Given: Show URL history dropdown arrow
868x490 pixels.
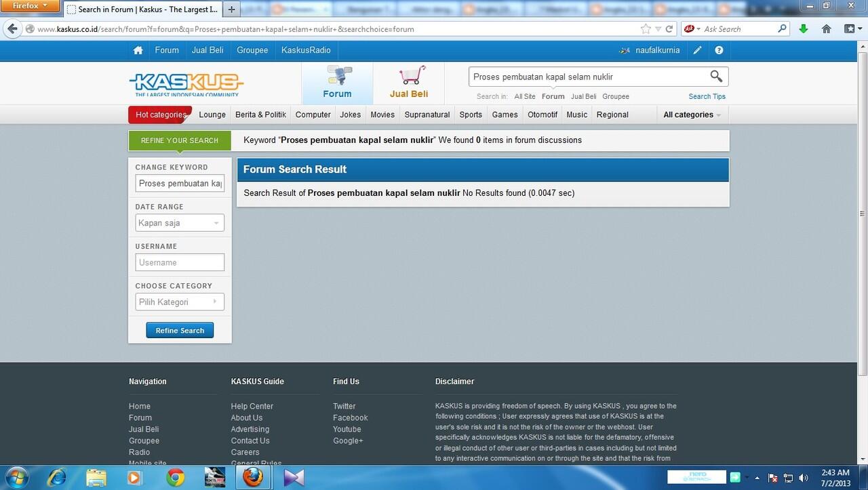Looking at the screenshot, I should click(658, 29).
